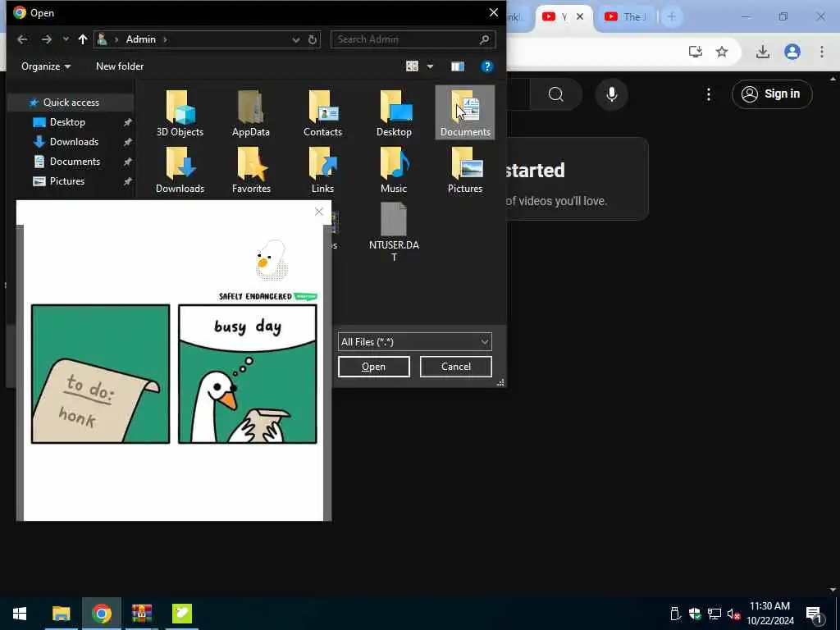The width and height of the screenshot is (840, 630).
Task: Select Quick access in navigation pane
Action: pyautogui.click(x=71, y=103)
